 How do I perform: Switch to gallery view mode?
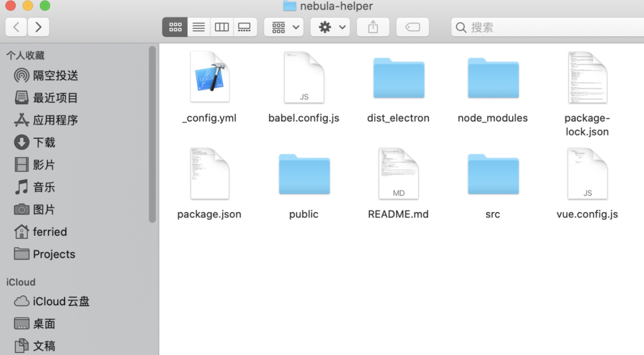point(245,27)
